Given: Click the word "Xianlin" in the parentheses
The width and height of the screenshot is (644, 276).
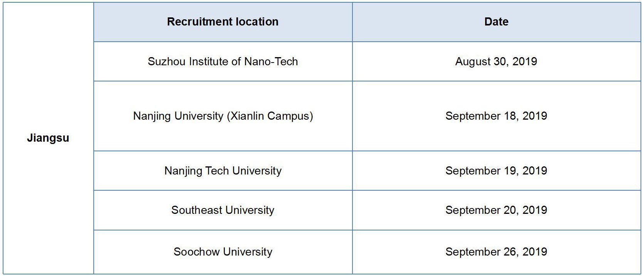Looking at the screenshot, I should [246, 116].
